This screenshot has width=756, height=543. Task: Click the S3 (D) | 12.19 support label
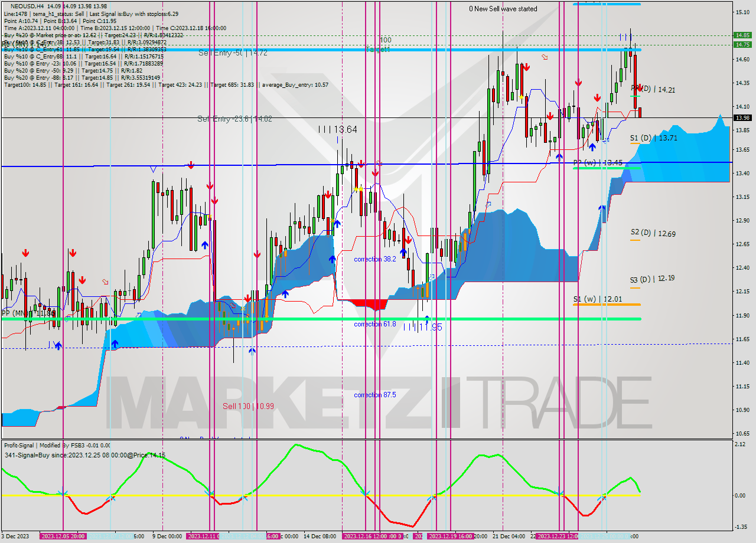pos(652,279)
